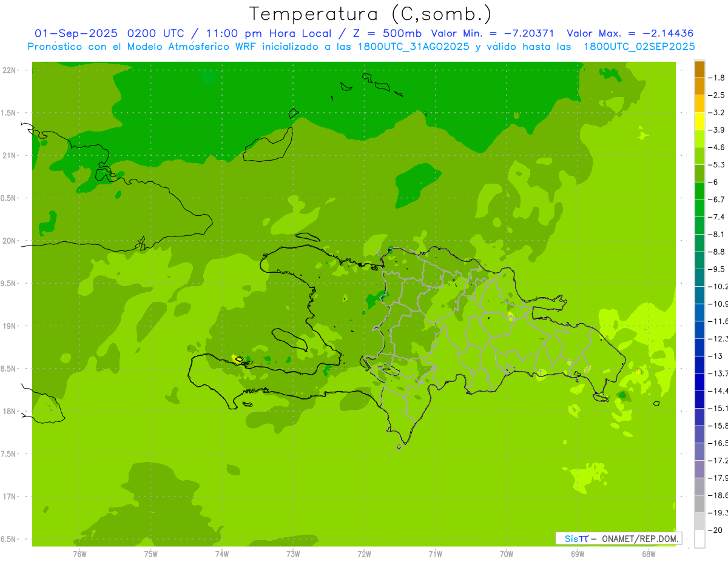This screenshot has width=728, height=562.
Task: Click the legend value "-4.6"
Action: click(716, 147)
